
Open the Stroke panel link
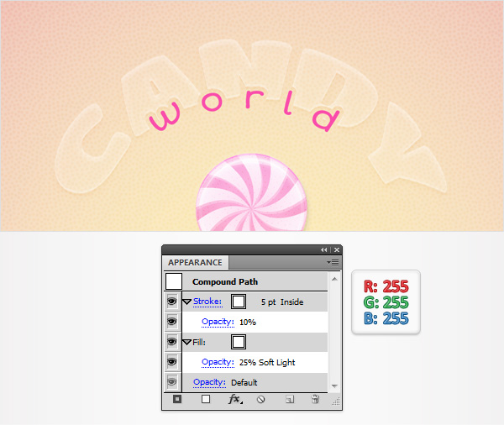point(207,302)
